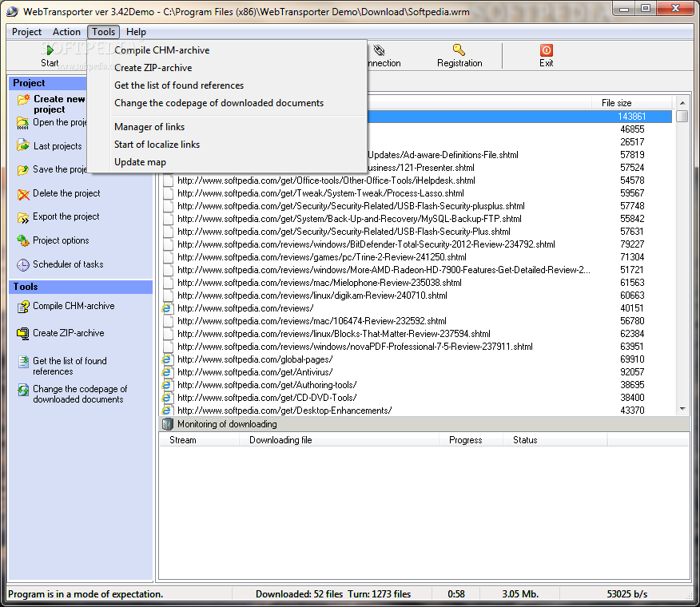This screenshot has width=700, height=607.
Task: Select the USB-Flash-Security-plusplus.shtml row
Action: 416,206
